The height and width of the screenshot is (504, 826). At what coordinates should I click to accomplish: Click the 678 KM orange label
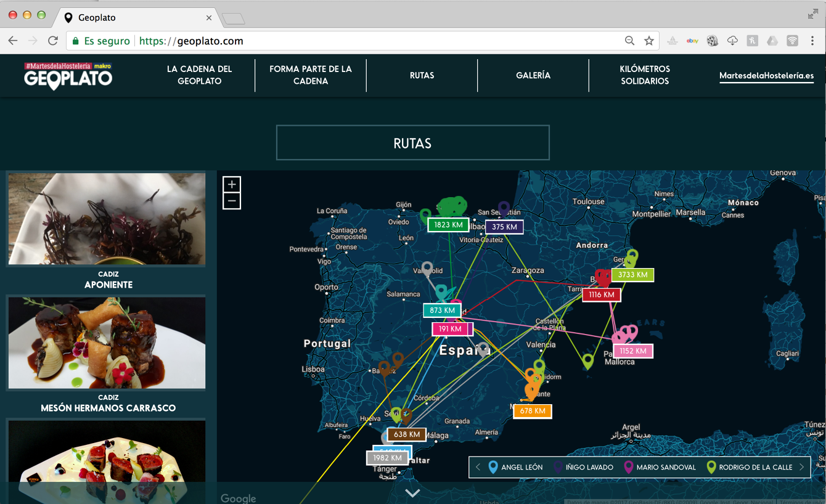coord(532,411)
